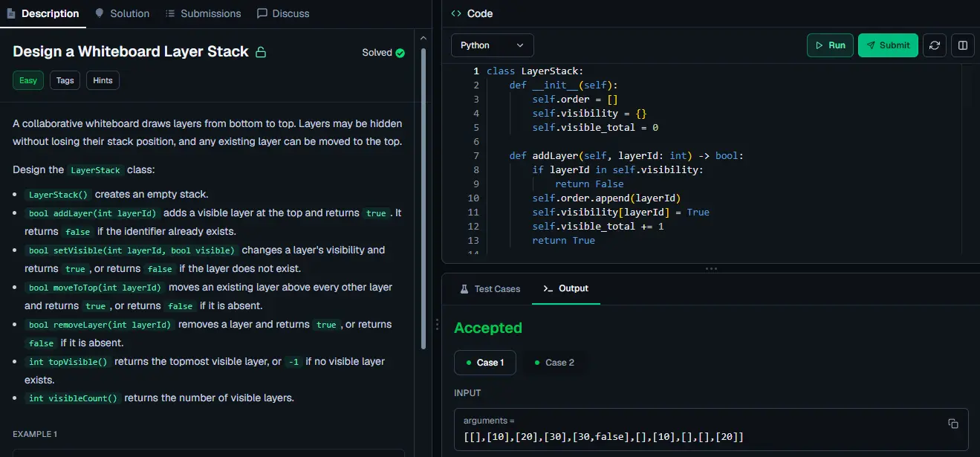
Task: Click the arguments input value box
Action: tap(711, 430)
